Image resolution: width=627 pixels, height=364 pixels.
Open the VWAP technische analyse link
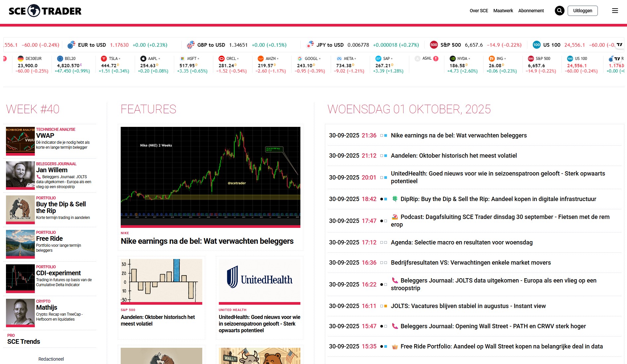[45, 135]
